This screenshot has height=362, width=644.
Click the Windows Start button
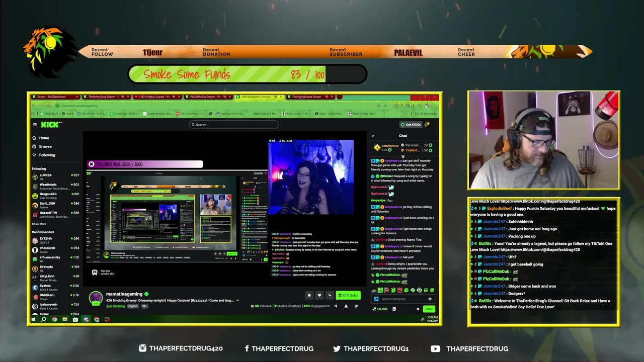click(33, 319)
